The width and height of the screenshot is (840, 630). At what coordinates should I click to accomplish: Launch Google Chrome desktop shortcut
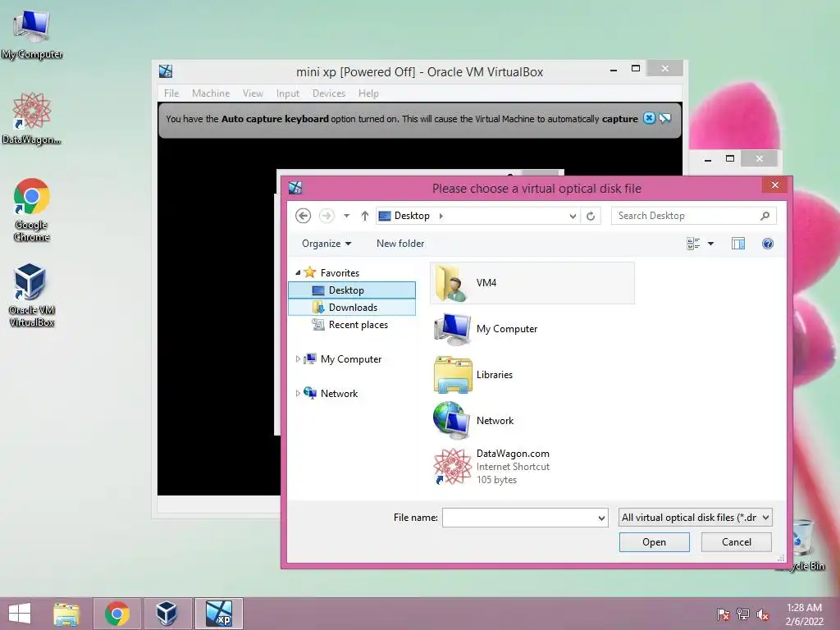[x=32, y=210]
